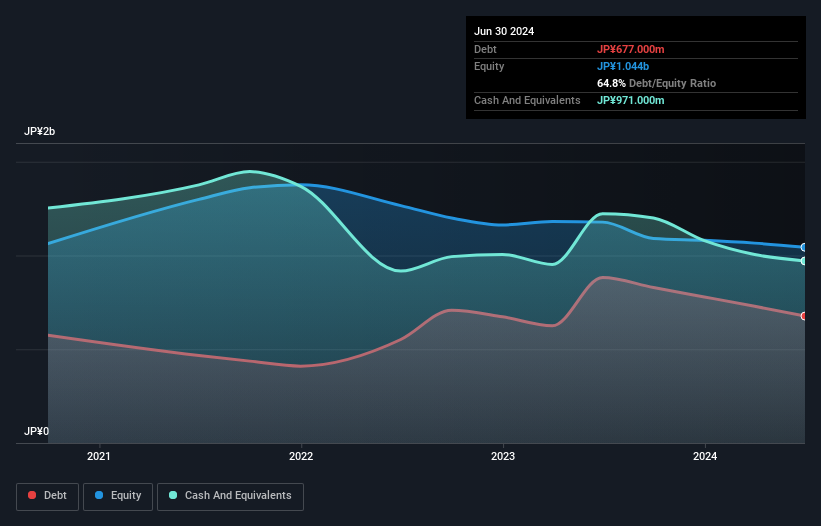Select the red Debt endpoint marker
This screenshot has height=526, width=821.
tap(804, 316)
